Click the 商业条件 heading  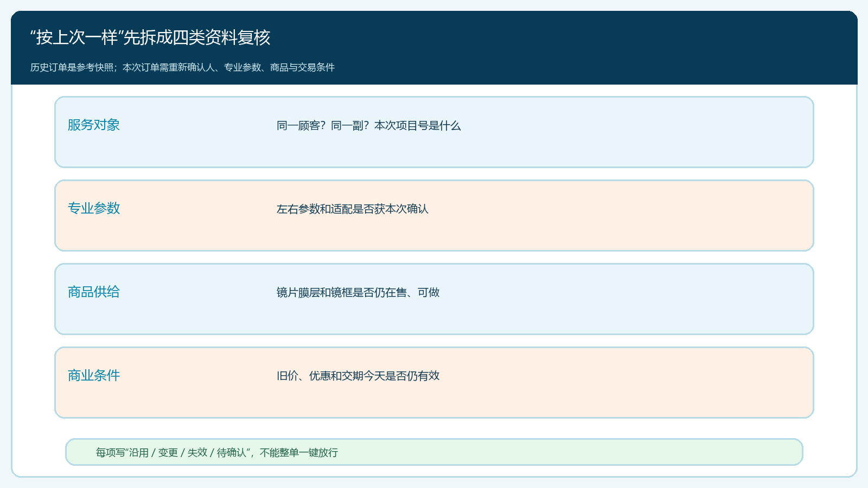[x=94, y=375]
